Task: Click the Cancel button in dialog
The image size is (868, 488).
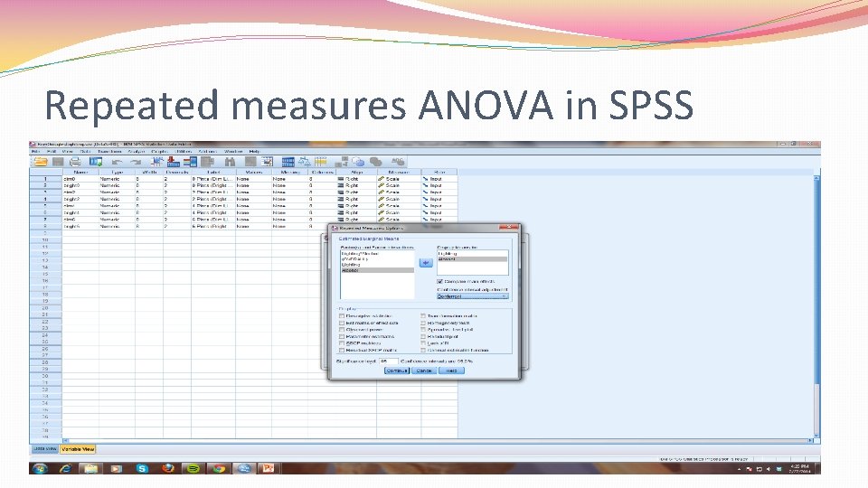Action: click(x=424, y=371)
